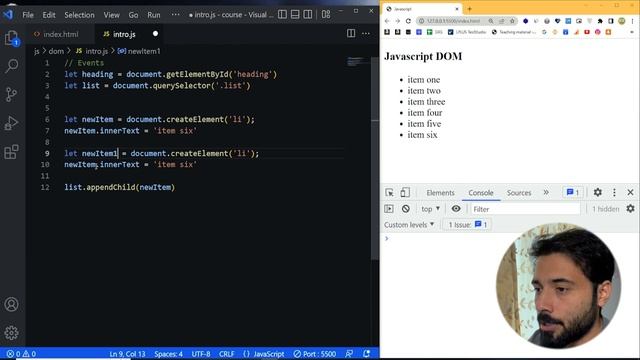
Task: Open the Extensions view
Action: (11, 152)
